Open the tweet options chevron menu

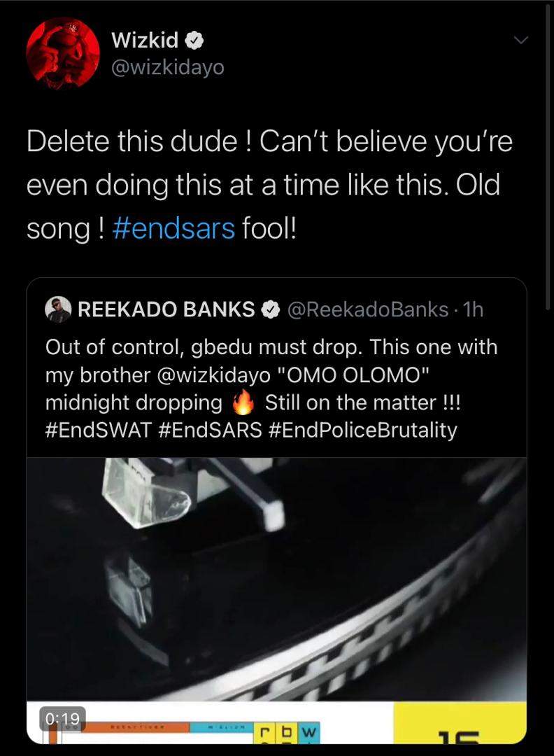point(520,41)
